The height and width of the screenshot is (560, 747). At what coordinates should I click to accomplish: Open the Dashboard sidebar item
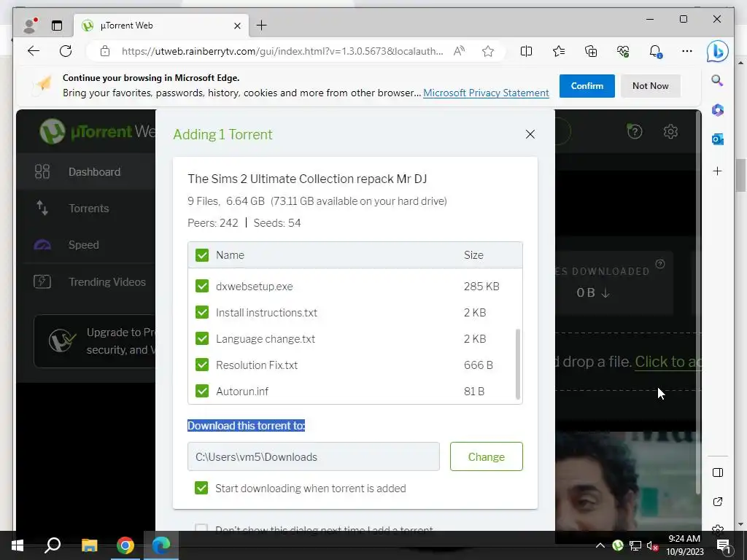86,172
